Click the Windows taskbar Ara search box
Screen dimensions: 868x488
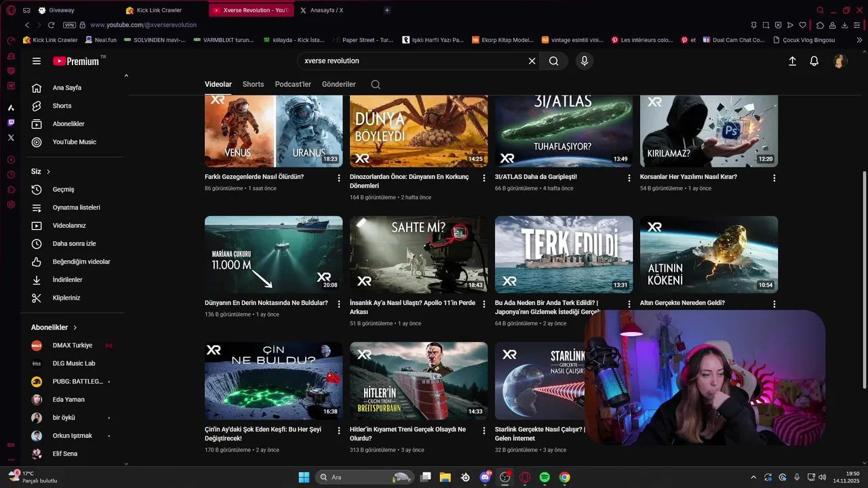(x=365, y=477)
